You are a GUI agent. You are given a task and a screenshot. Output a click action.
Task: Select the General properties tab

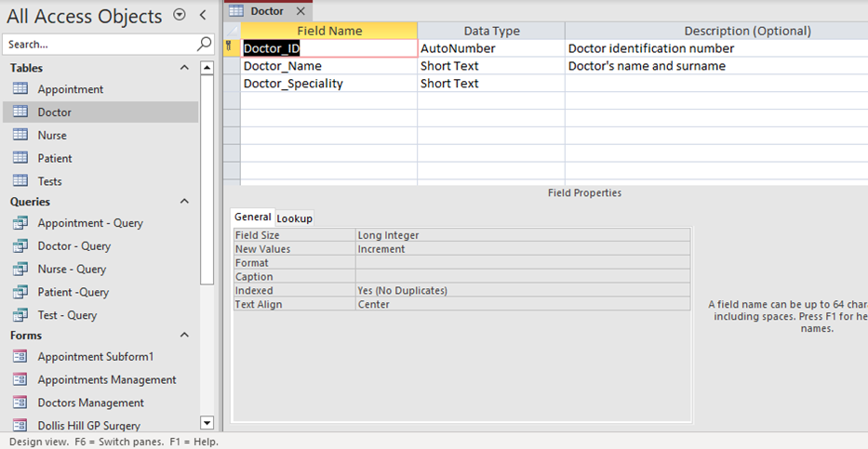tap(252, 218)
